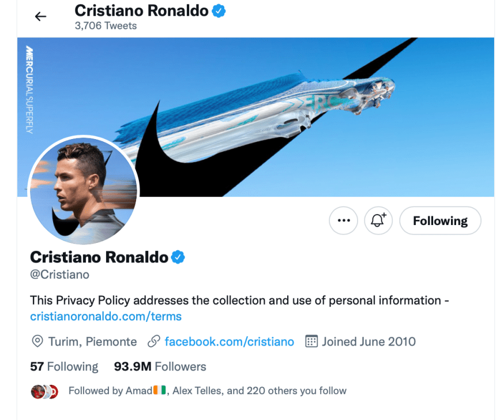Screen dimensions: 504x420
Task: Open the cristianoronaldo.com/terms link
Action: tap(106, 316)
